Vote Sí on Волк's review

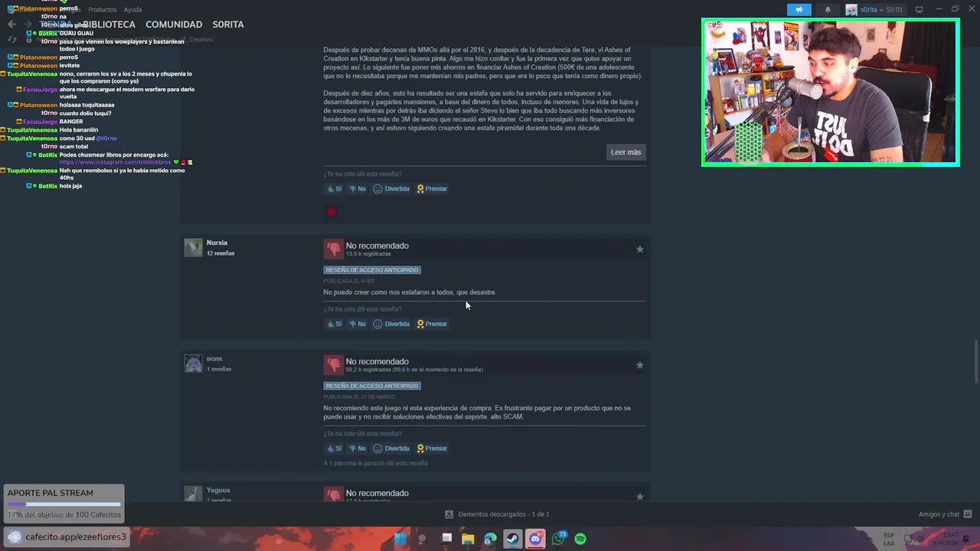coord(334,448)
